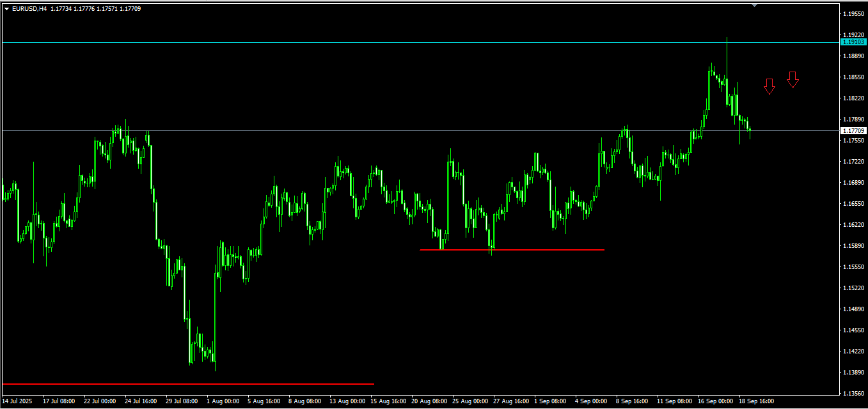
Task: Grab the gray chart shift triangle marker
Action: coord(755,5)
